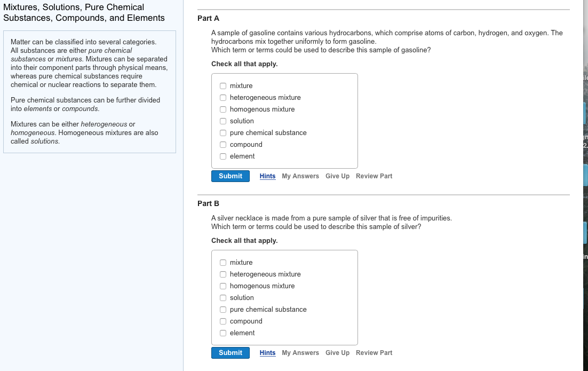
Task: Check "mixture" in Part A
Action: coord(223,85)
